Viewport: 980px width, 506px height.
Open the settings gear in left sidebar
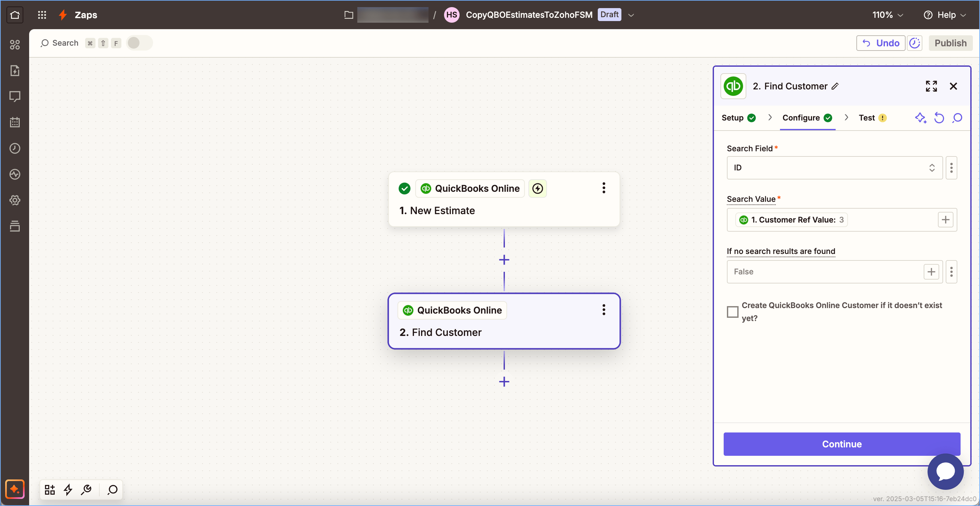pyautogui.click(x=15, y=200)
